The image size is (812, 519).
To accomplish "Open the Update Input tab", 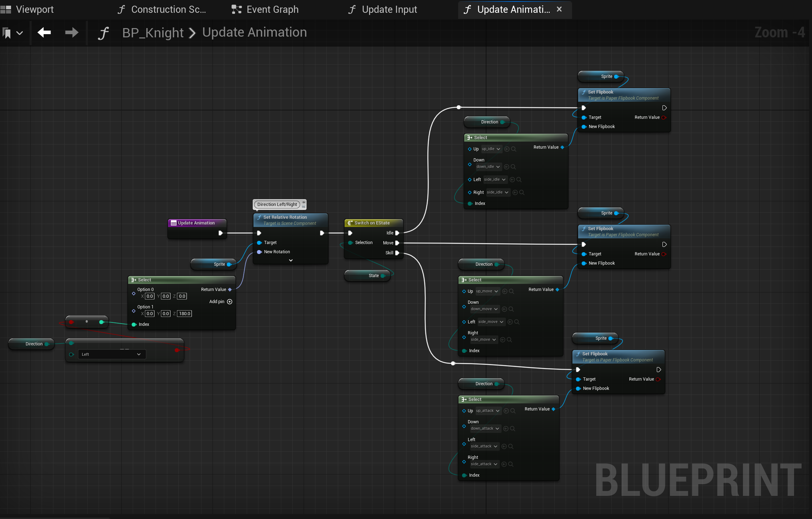I will click(x=383, y=10).
